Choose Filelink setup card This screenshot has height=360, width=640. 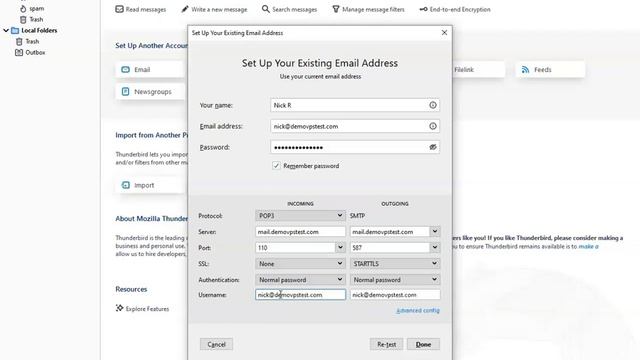(x=478, y=70)
